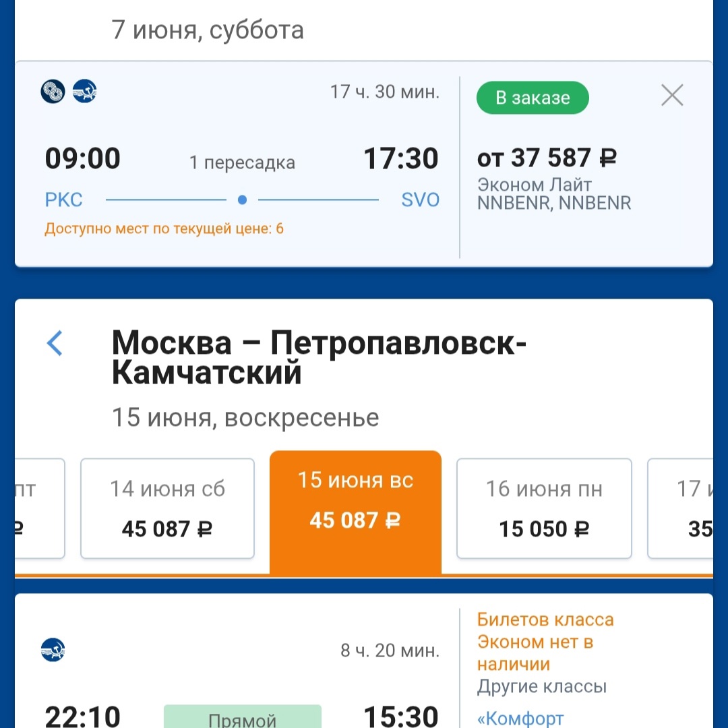728x728 pixels.
Task: Tap the SVO arrival airport code
Action: pyautogui.click(x=420, y=200)
